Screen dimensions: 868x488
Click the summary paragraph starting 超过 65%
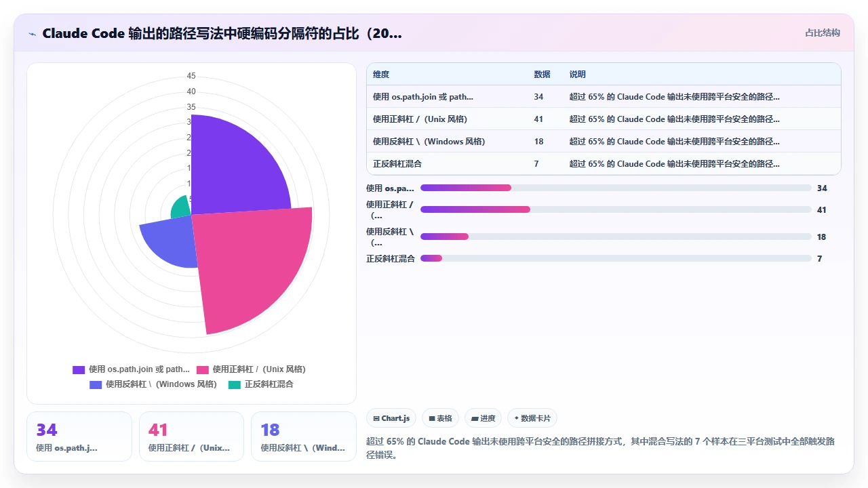600,448
